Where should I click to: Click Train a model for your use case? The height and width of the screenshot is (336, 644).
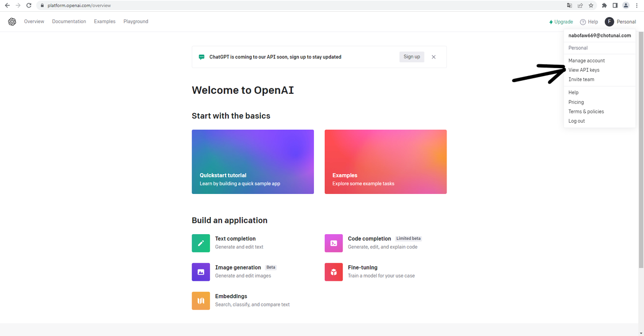(381, 276)
